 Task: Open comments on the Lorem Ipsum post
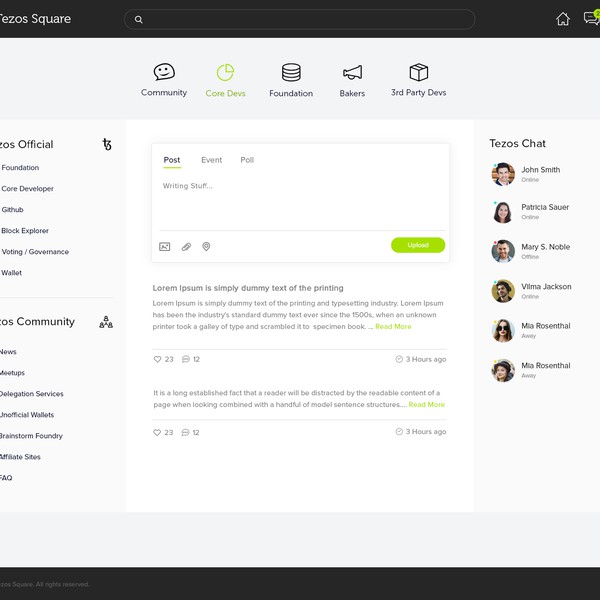[x=186, y=359]
